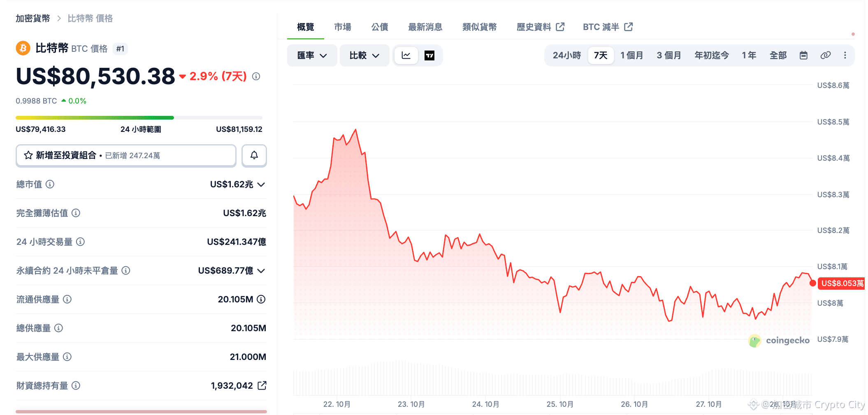868x415 pixels.
Task: Open info icon next to 完全攤薄估值
Action: 76,213
